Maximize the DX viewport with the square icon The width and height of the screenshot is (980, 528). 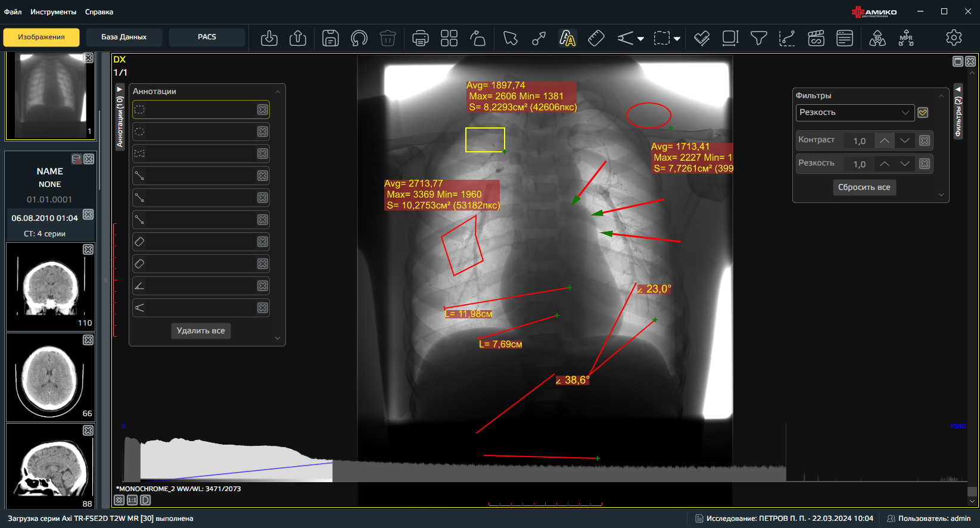click(x=958, y=61)
